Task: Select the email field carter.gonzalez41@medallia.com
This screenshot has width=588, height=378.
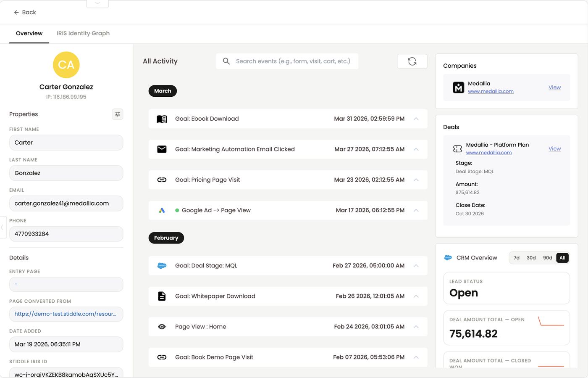Action: click(x=66, y=203)
